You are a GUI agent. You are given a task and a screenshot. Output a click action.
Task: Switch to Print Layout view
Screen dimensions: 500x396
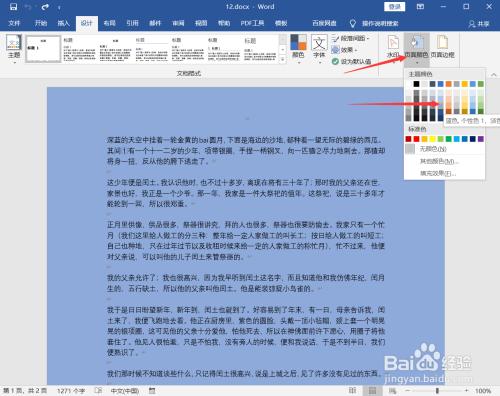coord(372,390)
